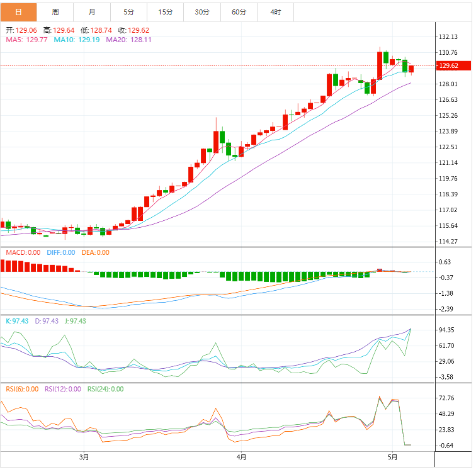
Task: Select the 日 daily chart tab
Action: [18, 12]
